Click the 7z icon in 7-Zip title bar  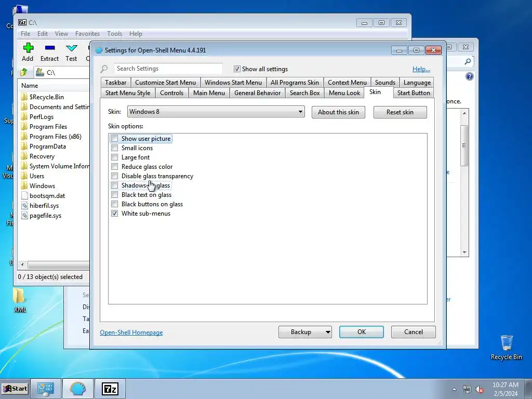click(22, 22)
